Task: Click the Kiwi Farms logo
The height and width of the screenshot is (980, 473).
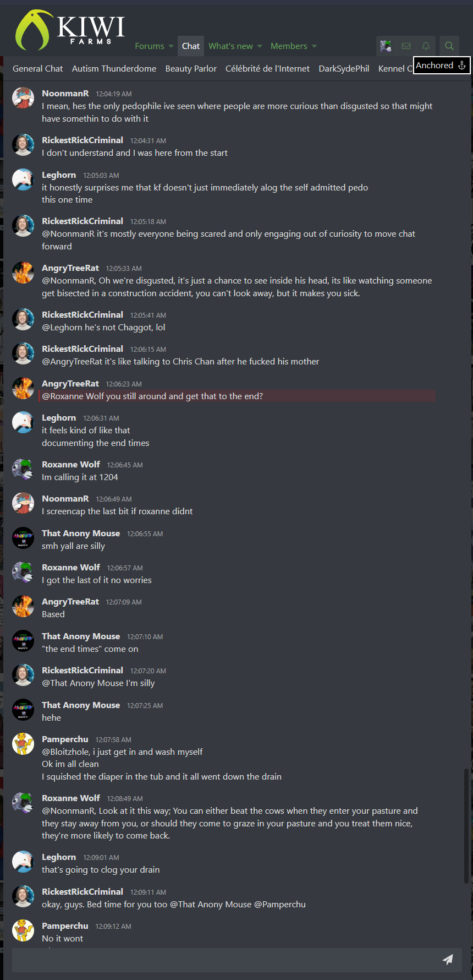Action: pyautogui.click(x=70, y=30)
